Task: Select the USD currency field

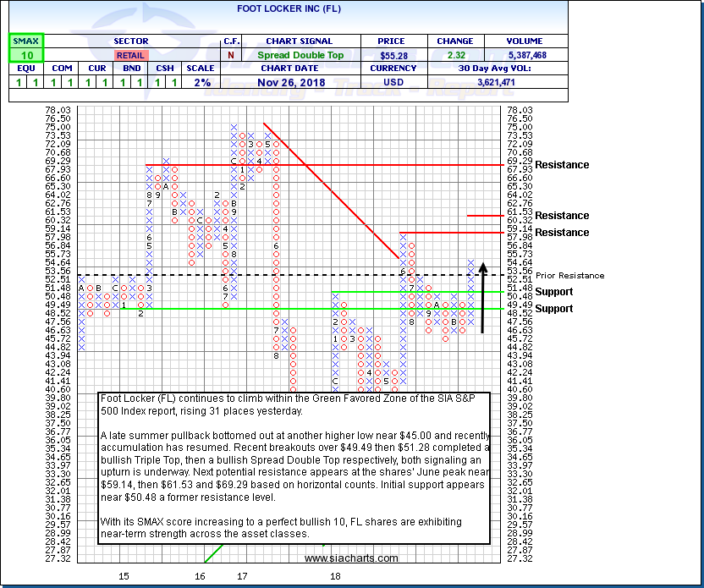Action: pyautogui.click(x=394, y=83)
